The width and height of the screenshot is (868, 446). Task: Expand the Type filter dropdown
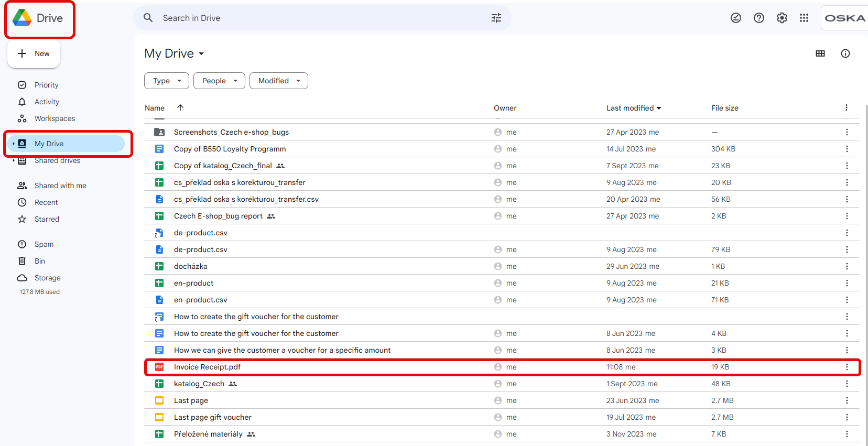[x=166, y=81]
